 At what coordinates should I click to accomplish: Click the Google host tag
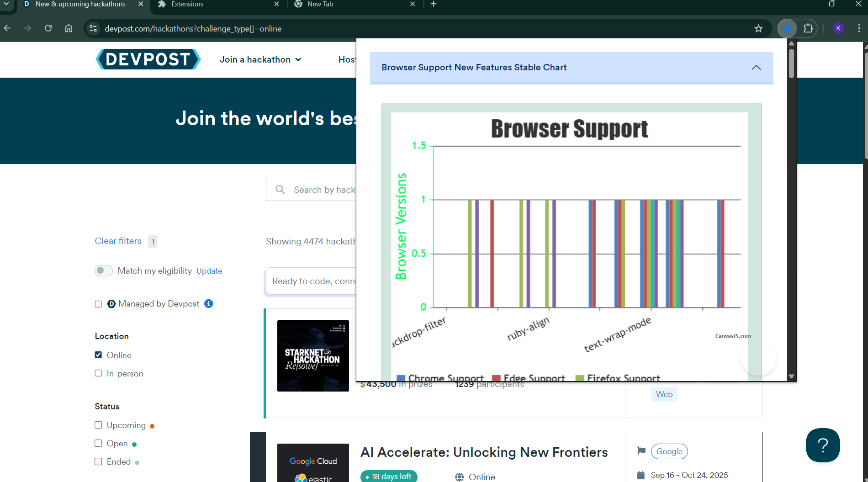tap(669, 451)
